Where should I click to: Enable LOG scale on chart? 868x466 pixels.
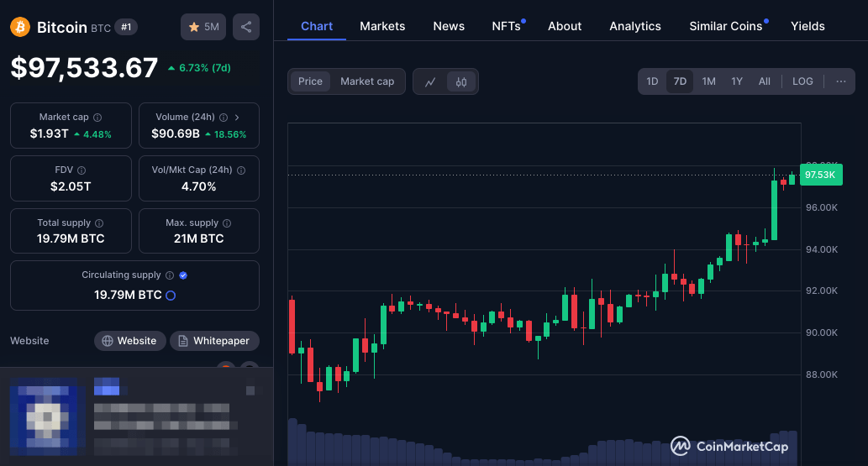coord(802,81)
